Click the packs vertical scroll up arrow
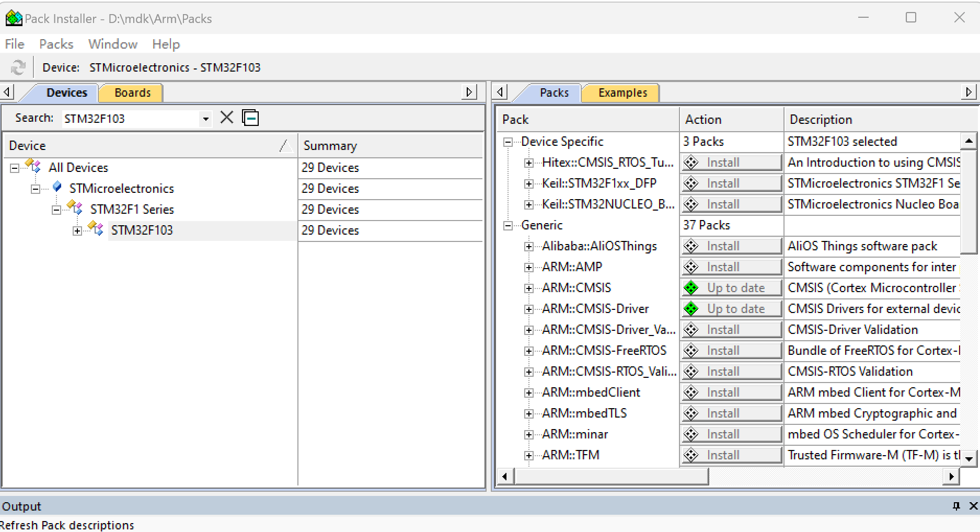Screen dimensions: 980x532 pyautogui.click(x=969, y=141)
